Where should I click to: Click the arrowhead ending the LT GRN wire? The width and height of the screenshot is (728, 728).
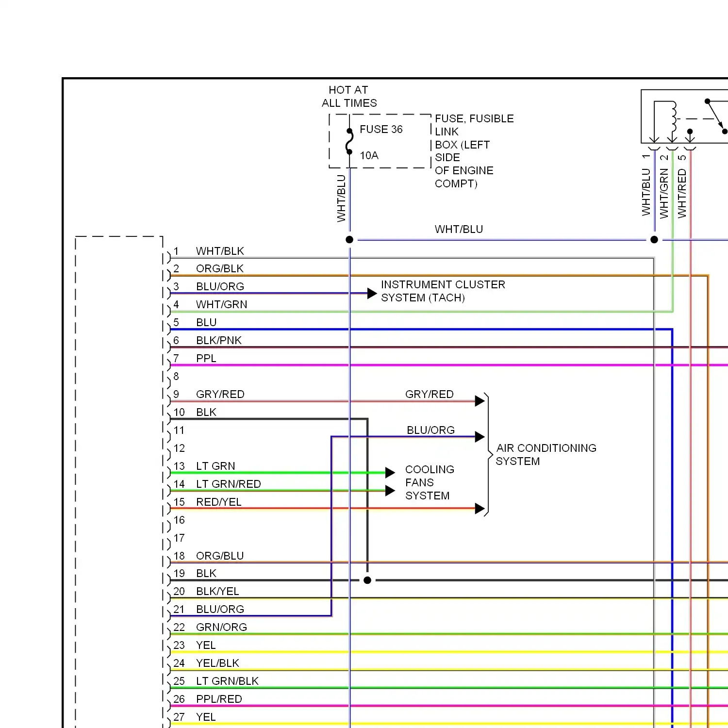coord(390,473)
